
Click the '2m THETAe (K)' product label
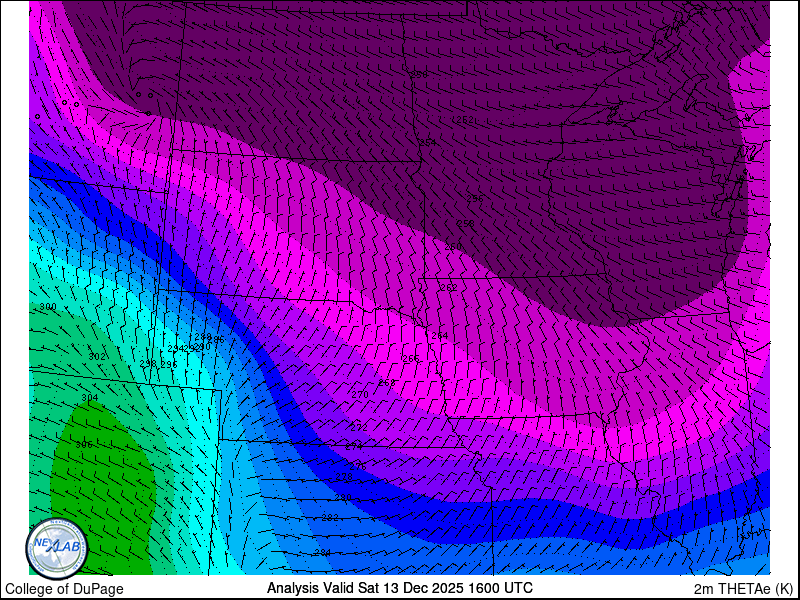(x=744, y=588)
